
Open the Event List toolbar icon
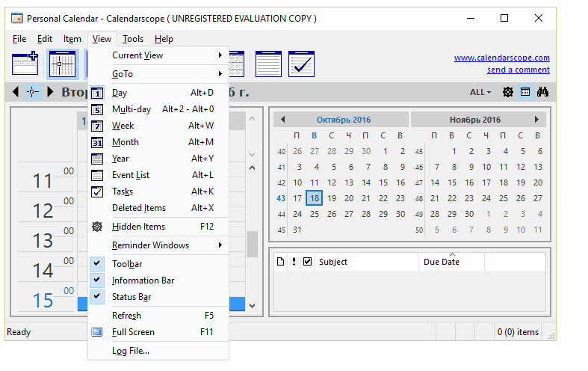click(x=268, y=64)
